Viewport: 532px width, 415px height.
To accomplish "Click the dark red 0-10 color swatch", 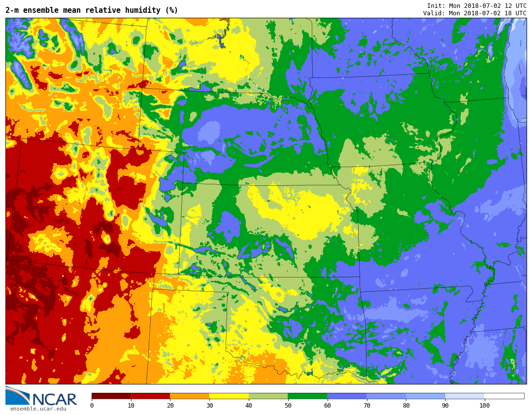I will coord(111,396).
